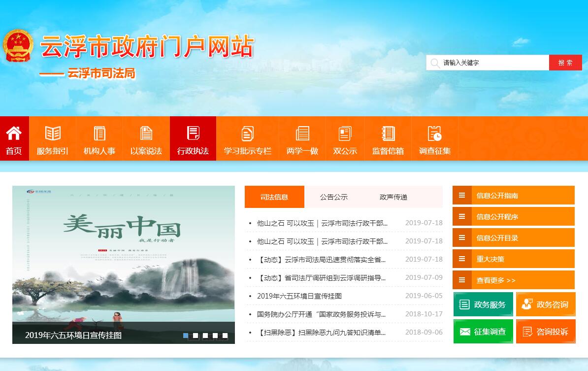The image size is (588, 371).
Task: Open the 信息公开目录 list entry
Action: [513, 237]
